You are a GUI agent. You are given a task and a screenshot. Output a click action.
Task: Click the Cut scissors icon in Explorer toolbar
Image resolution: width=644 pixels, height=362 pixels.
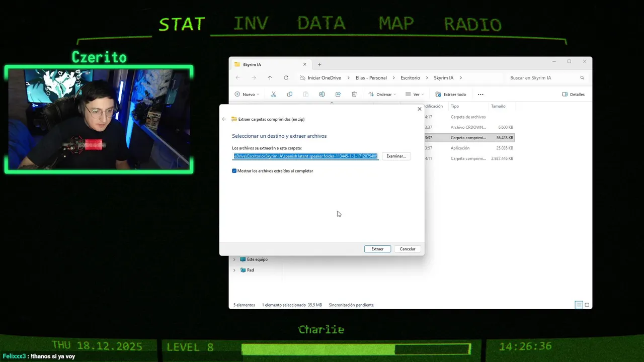pos(274,95)
